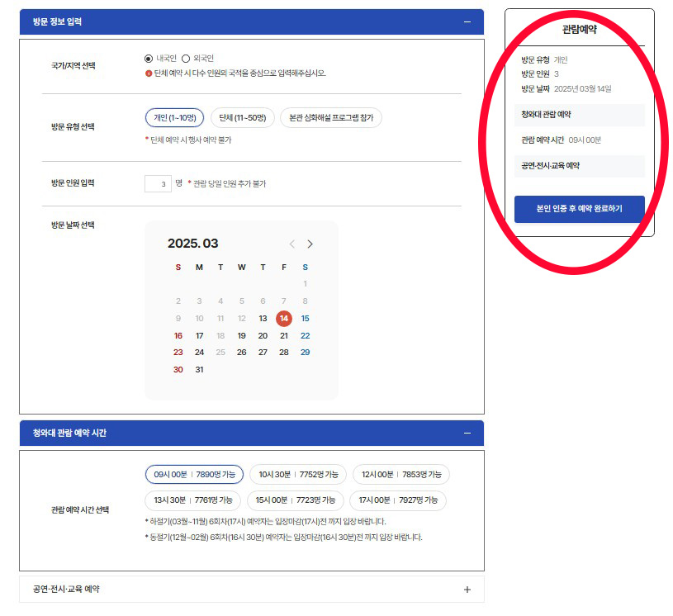The image size is (673, 616).
Task: Choose 개인 (1~10명) visit type
Action: coord(175,117)
